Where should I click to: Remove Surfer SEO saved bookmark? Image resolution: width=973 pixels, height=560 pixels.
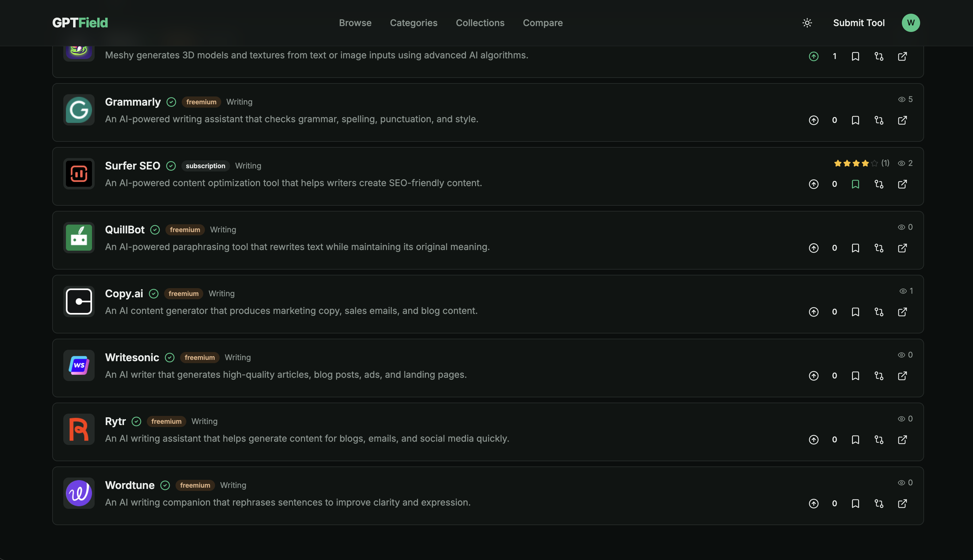[855, 184]
